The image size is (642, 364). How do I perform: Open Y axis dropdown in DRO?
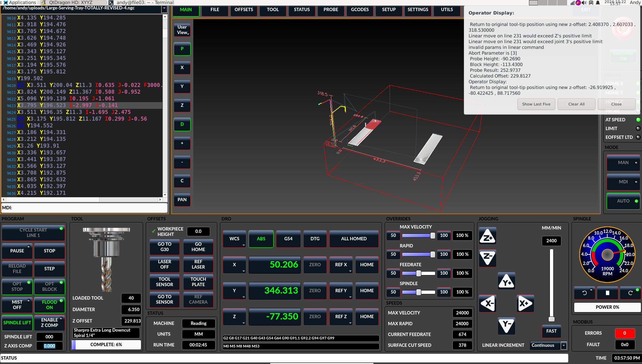[234, 291]
